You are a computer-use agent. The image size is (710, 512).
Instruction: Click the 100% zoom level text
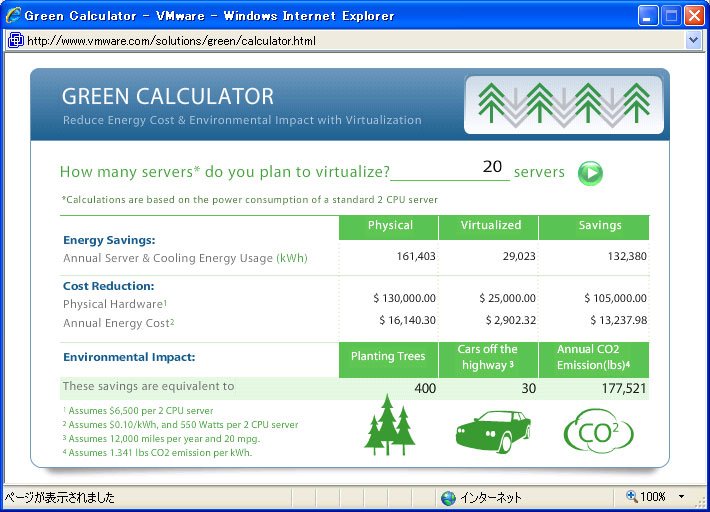point(652,497)
